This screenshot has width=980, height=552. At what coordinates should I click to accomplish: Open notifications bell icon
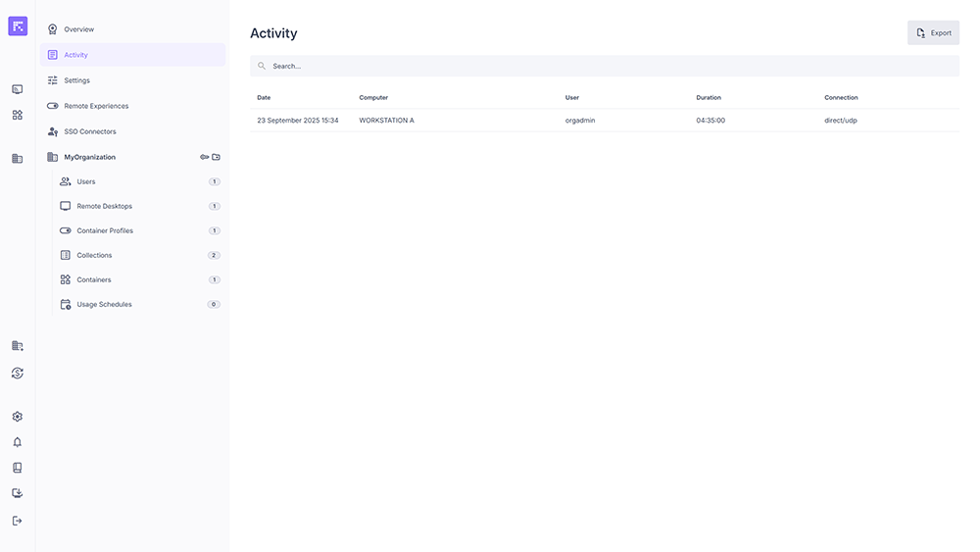point(17,442)
